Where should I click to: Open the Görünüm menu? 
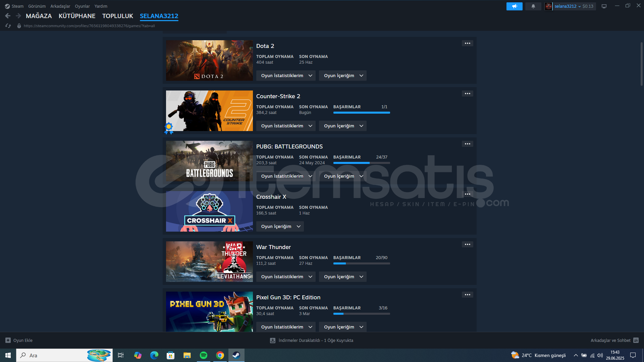coord(37,6)
